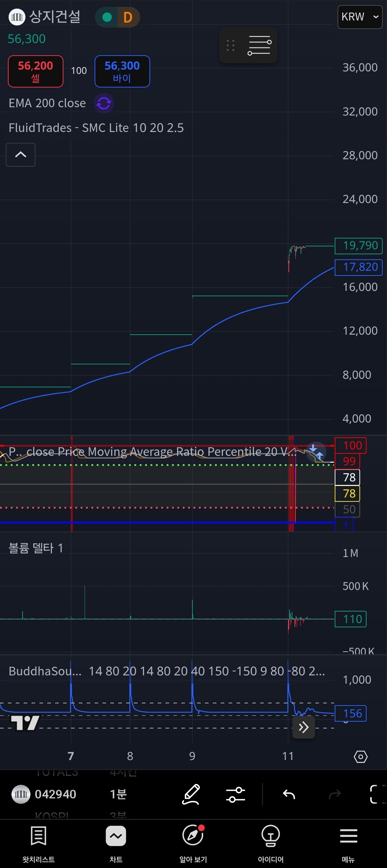Tap the 17,820 EMA value label
The width and height of the screenshot is (387, 868).
[x=359, y=267]
